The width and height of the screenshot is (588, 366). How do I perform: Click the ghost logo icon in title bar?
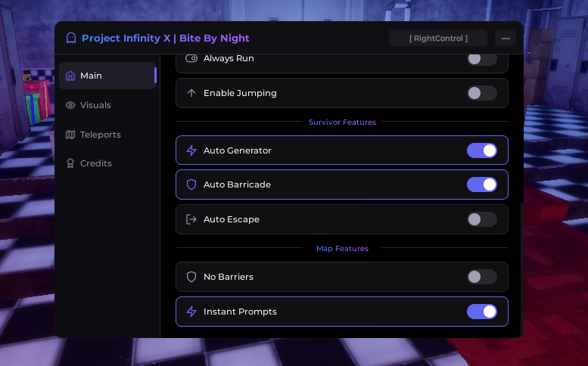coord(71,39)
